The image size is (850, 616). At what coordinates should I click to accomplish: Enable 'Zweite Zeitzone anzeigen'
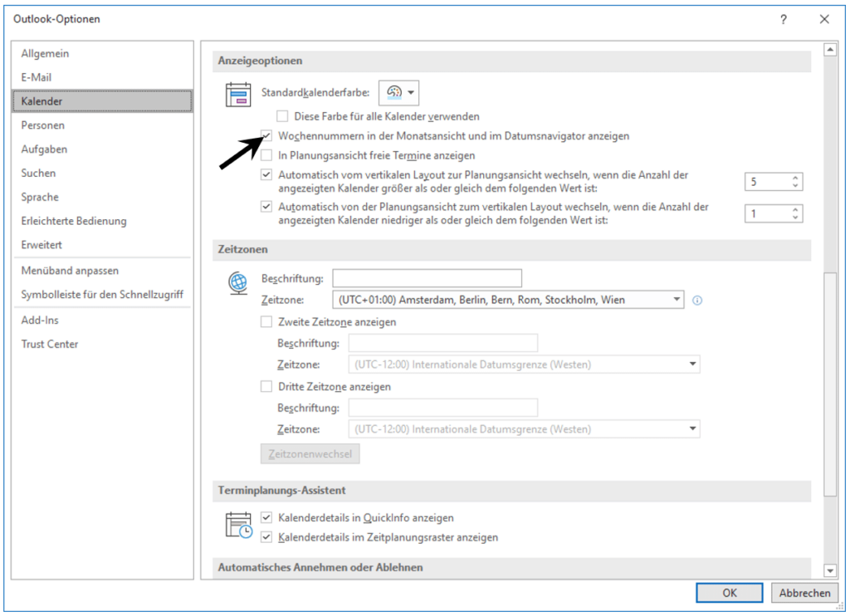click(266, 322)
